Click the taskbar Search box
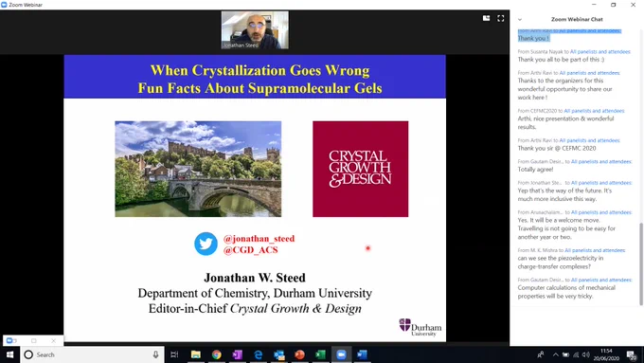 (x=92, y=354)
